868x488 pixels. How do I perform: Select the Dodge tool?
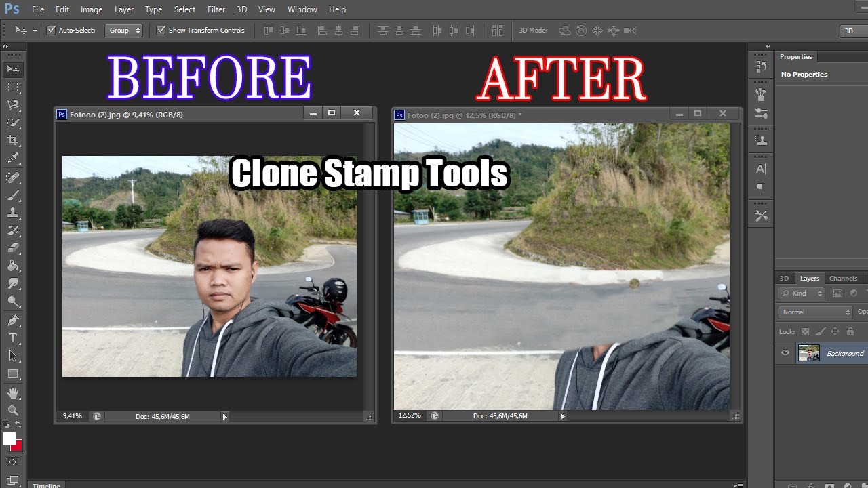(x=13, y=301)
